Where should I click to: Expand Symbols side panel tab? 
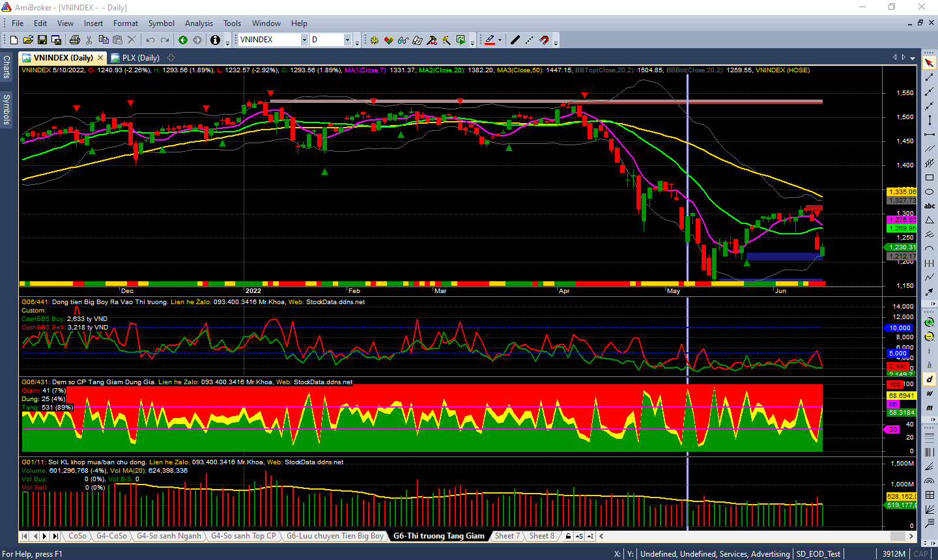click(x=7, y=109)
